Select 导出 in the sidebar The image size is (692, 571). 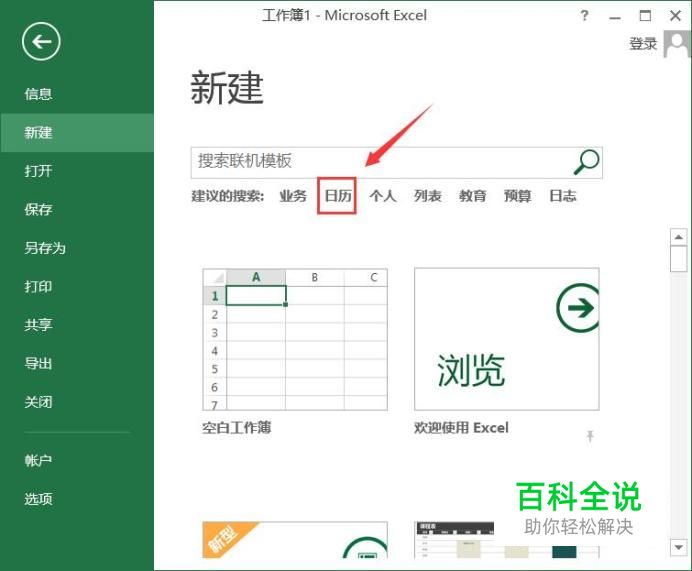point(38,363)
